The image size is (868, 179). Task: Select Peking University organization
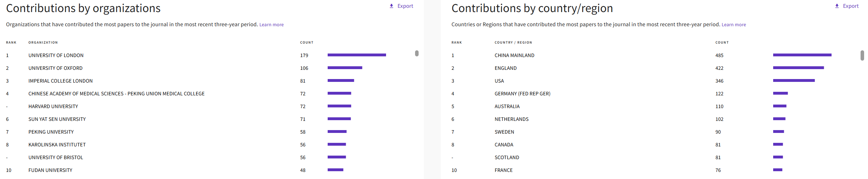tap(51, 132)
